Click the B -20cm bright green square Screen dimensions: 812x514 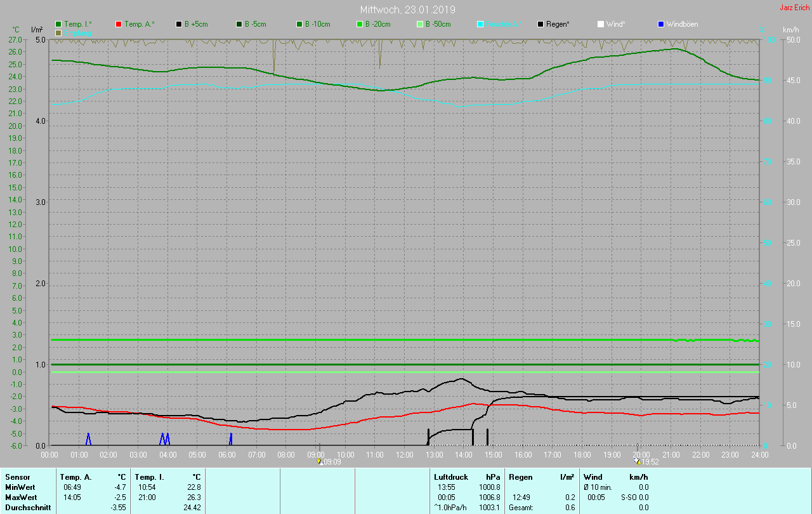(360, 24)
